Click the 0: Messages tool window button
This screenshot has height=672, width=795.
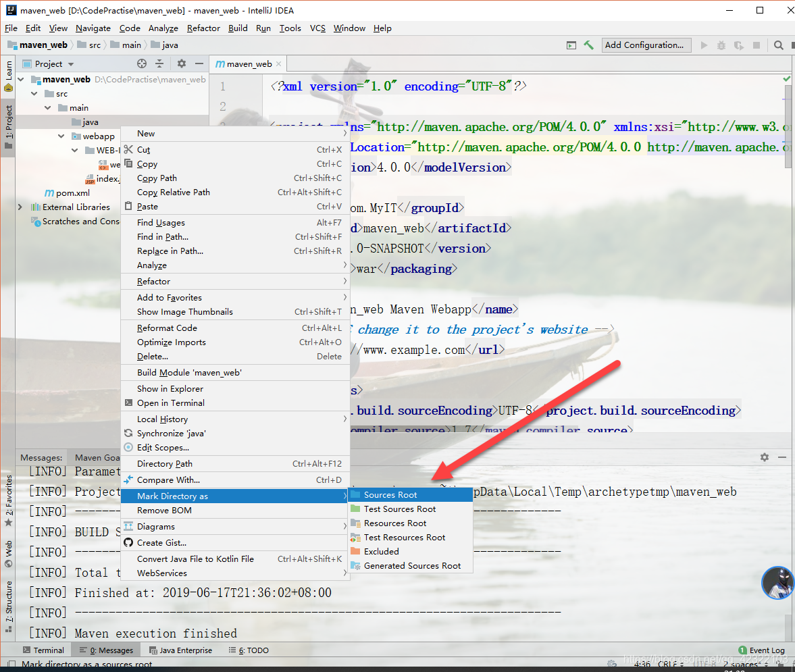click(106, 650)
